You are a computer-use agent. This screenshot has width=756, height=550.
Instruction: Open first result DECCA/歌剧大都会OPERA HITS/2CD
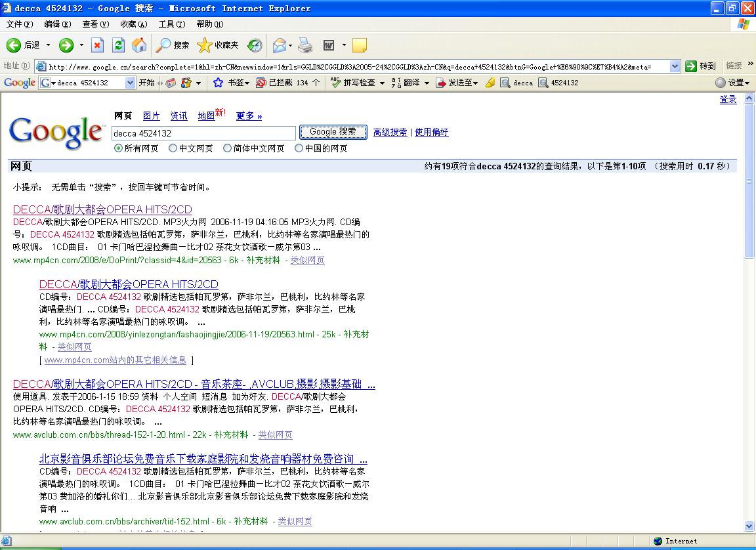[x=102, y=209]
